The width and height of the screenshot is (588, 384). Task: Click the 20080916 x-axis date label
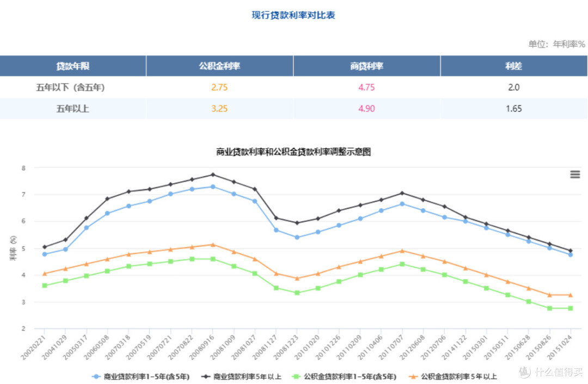202,348
